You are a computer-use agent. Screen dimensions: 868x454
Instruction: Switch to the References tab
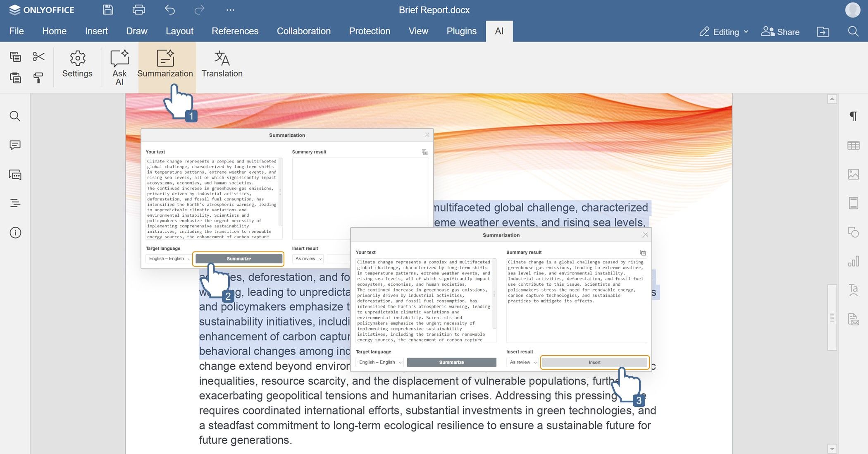click(x=235, y=31)
